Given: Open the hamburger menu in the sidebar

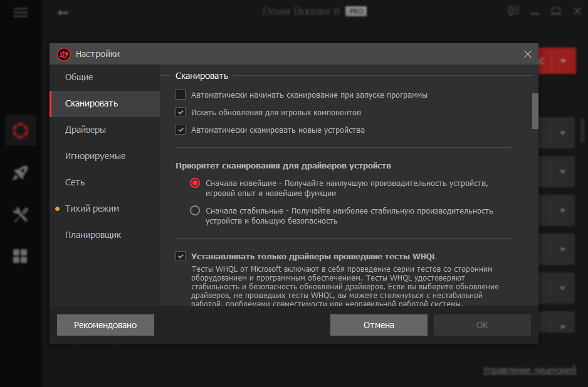Looking at the screenshot, I should (x=20, y=11).
